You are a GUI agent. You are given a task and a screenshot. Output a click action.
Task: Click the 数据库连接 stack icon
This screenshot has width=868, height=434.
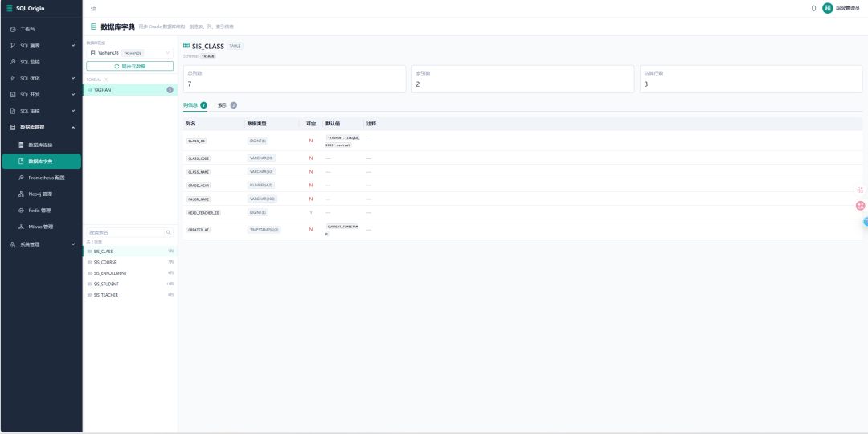click(x=21, y=145)
